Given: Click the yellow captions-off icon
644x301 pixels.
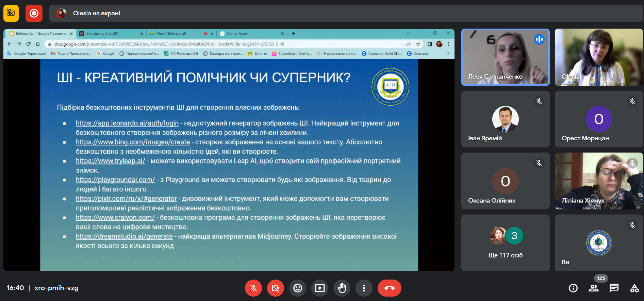Looking at the screenshot, I should click(11, 13).
